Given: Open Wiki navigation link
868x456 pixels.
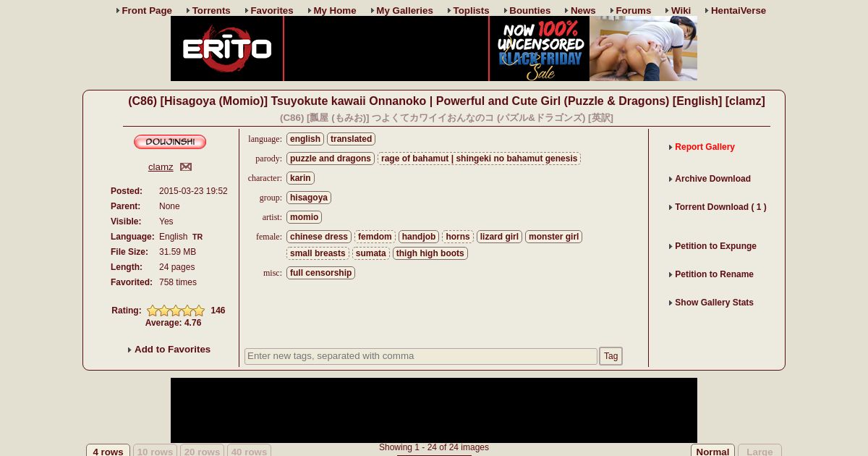Looking at the screenshot, I should click(681, 10).
